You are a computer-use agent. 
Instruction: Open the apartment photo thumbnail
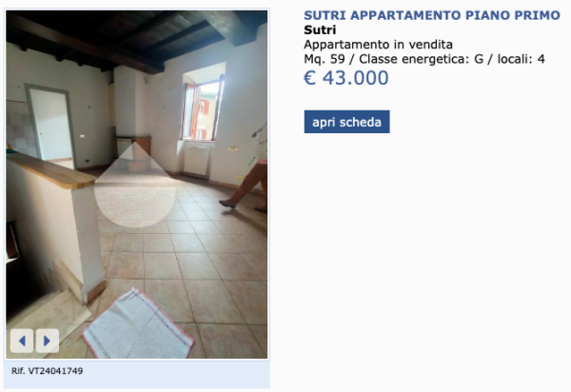(x=137, y=185)
